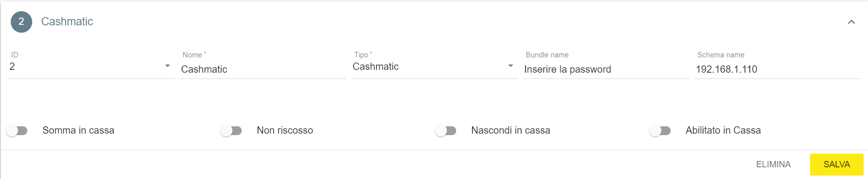Click the Somma in cassa label
This screenshot has width=868, height=179.
click(x=78, y=130)
